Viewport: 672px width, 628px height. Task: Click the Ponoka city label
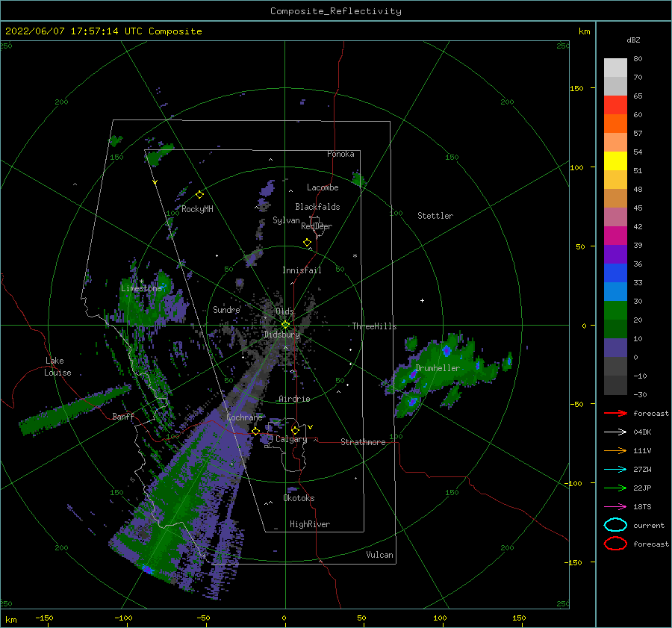point(340,154)
